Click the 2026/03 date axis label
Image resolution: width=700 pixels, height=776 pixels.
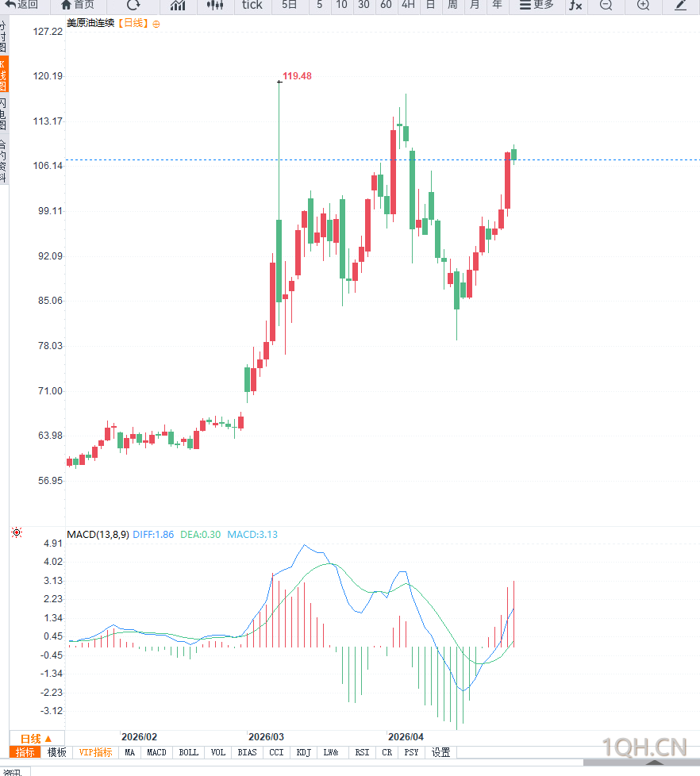pyautogui.click(x=267, y=737)
